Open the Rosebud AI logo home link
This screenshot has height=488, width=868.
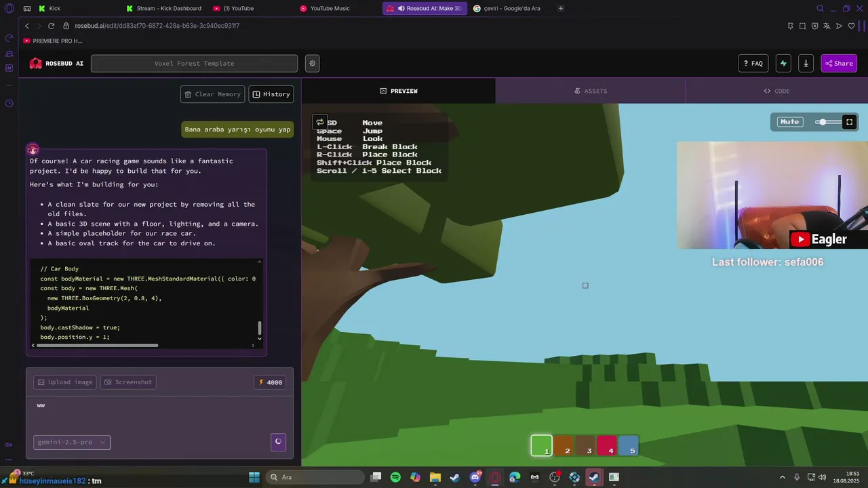click(56, 63)
